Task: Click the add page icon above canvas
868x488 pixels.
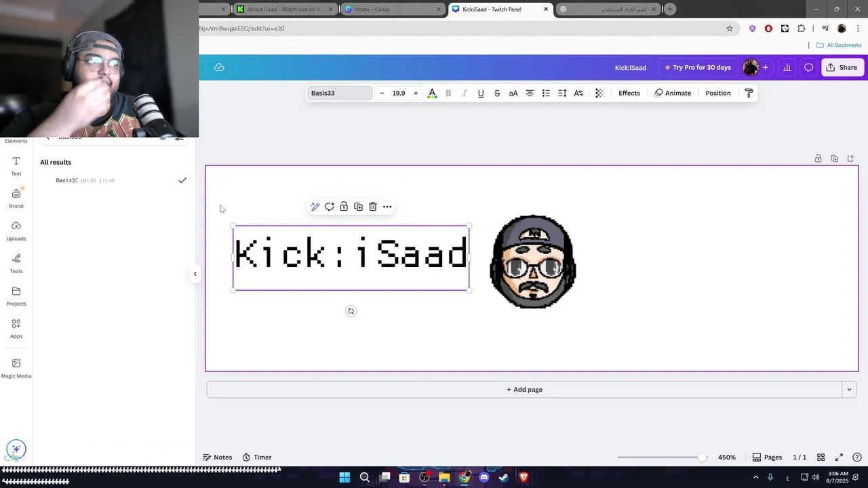Action: tap(850, 159)
